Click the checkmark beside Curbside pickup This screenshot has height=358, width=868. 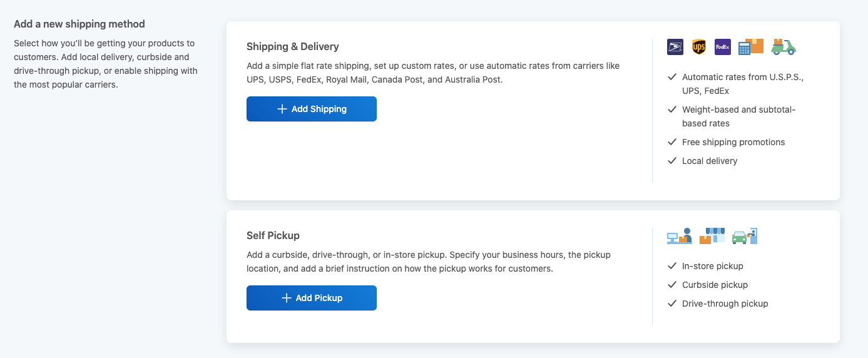point(672,285)
